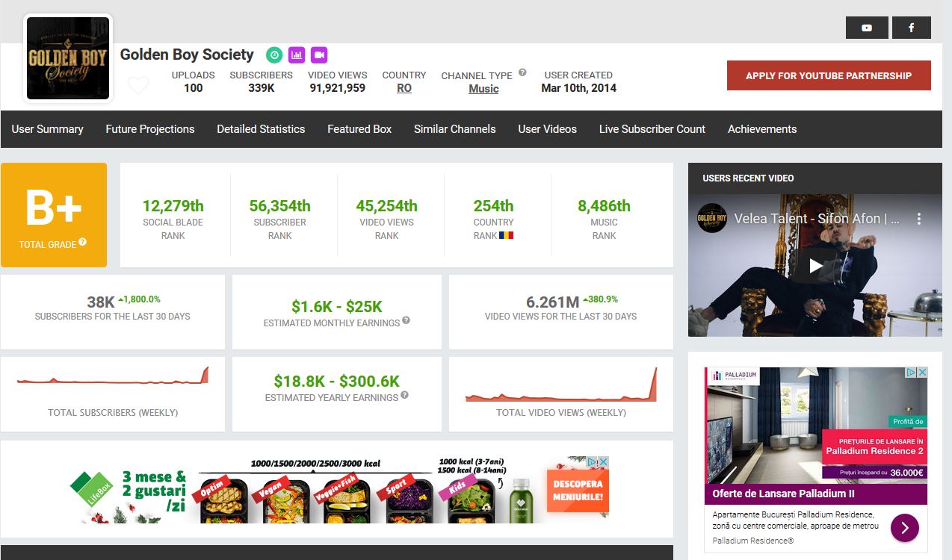Switch to the Detailed Statistics tab
This screenshot has height=560, width=952.
coord(261,129)
